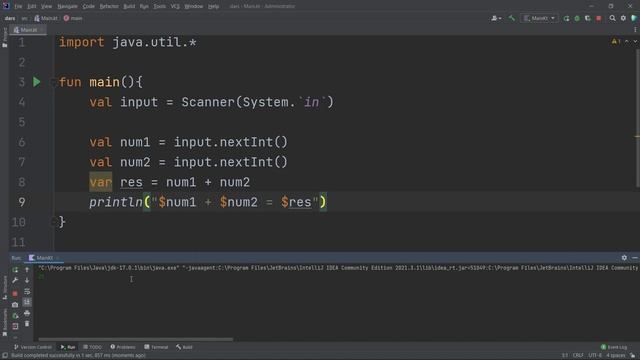Open IDE settings gear icon in toolbar
This screenshot has width=640, height=360.
(x=623, y=18)
